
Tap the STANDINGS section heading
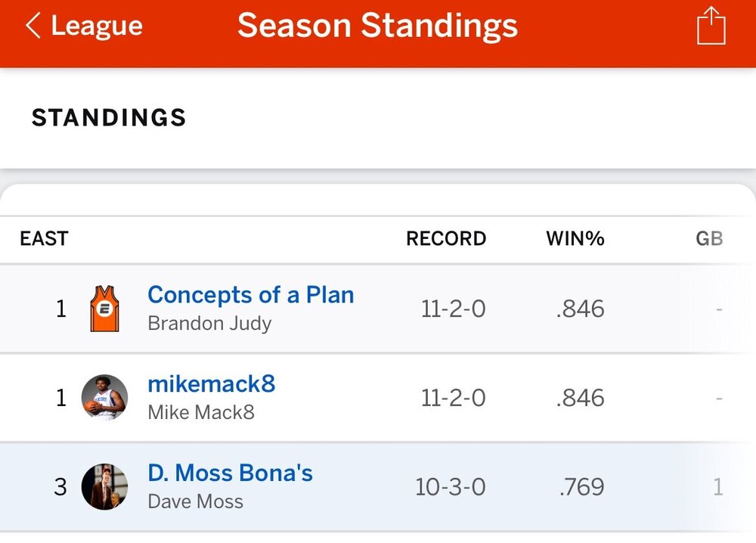pyautogui.click(x=109, y=118)
